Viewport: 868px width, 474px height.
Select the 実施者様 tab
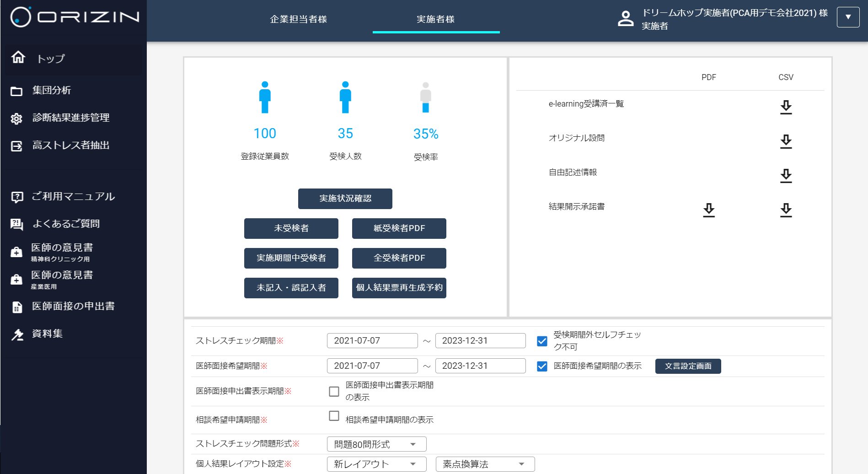[435, 19]
